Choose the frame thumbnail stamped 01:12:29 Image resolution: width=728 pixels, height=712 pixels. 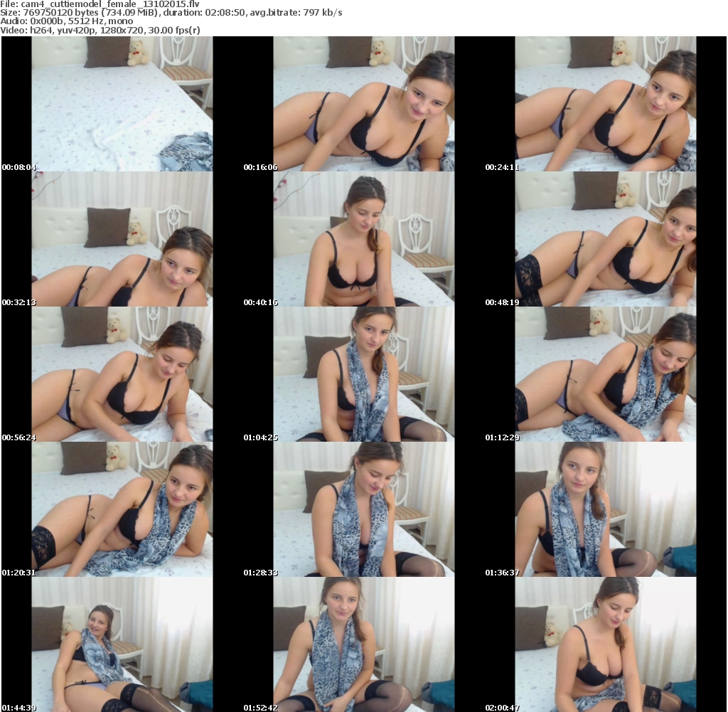point(606,374)
